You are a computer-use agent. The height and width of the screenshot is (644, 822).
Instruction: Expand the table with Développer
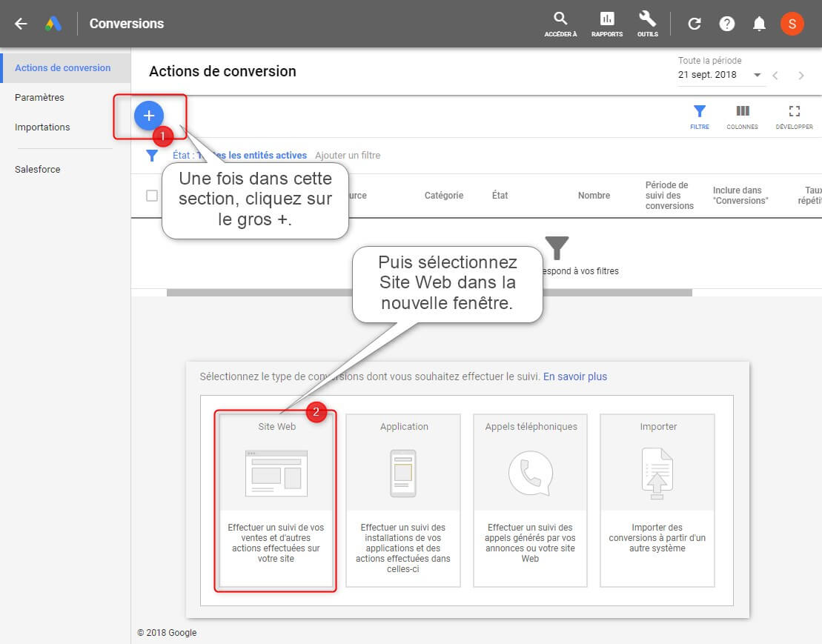[x=795, y=117]
